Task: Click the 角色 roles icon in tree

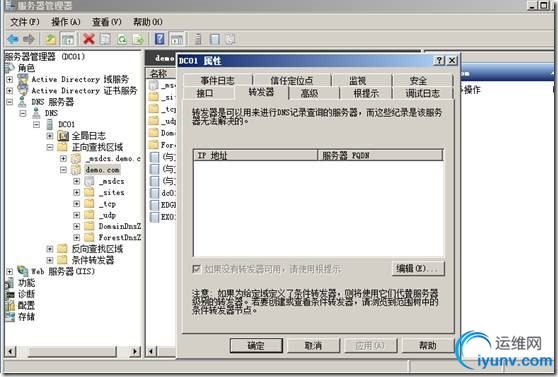Action: pos(10,67)
